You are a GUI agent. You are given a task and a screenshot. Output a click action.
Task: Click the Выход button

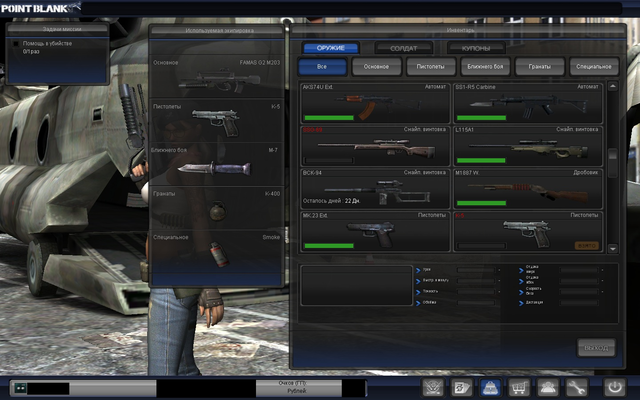click(x=595, y=347)
